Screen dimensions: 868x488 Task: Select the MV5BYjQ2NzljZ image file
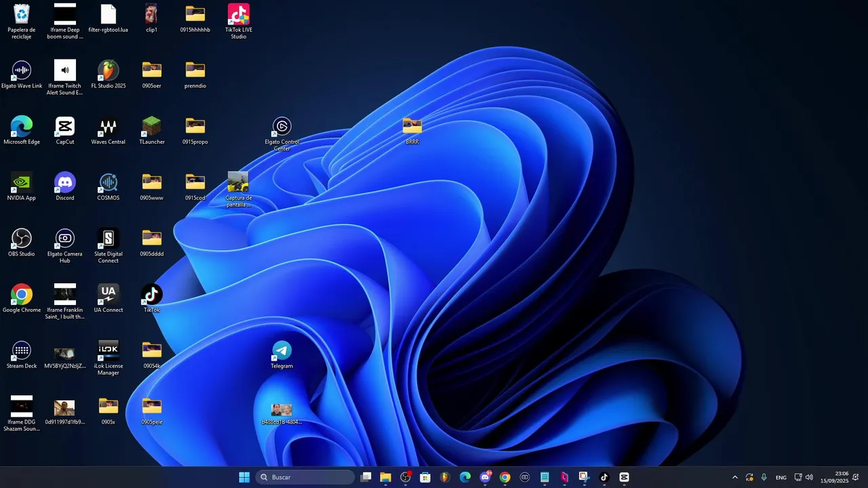click(65, 357)
